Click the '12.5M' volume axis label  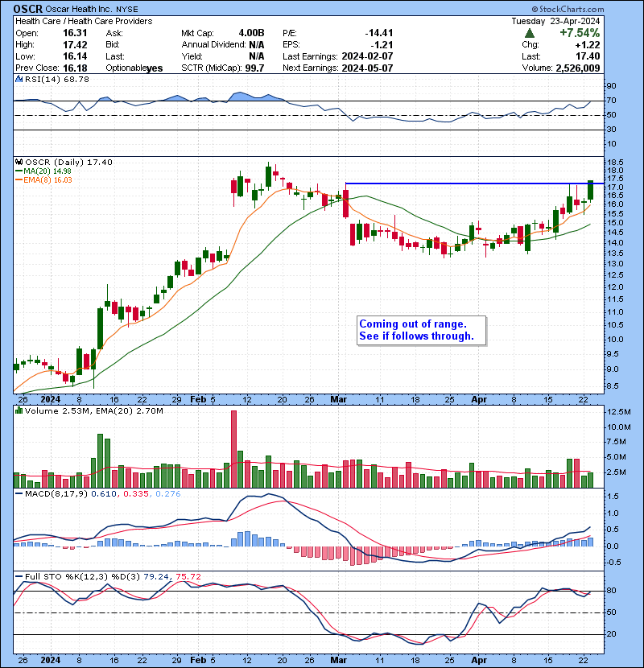(619, 412)
